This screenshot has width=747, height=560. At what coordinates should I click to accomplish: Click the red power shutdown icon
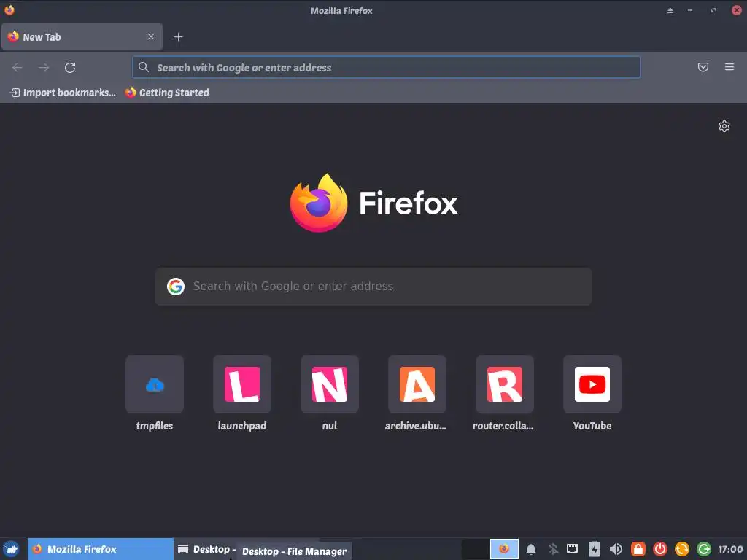pyautogui.click(x=659, y=549)
